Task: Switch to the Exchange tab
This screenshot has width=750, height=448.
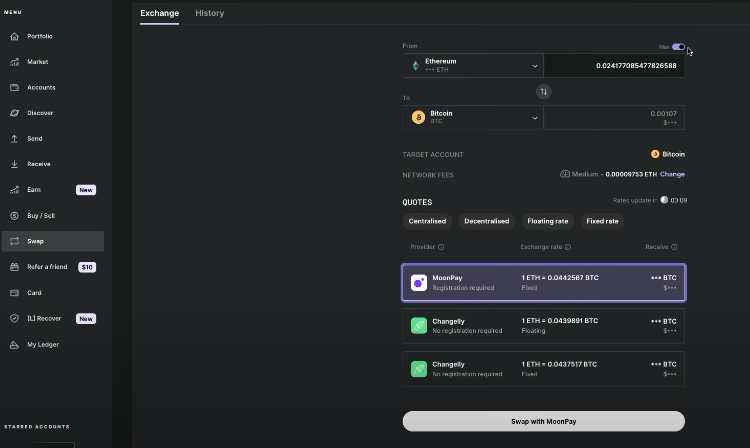Action: coord(159,13)
